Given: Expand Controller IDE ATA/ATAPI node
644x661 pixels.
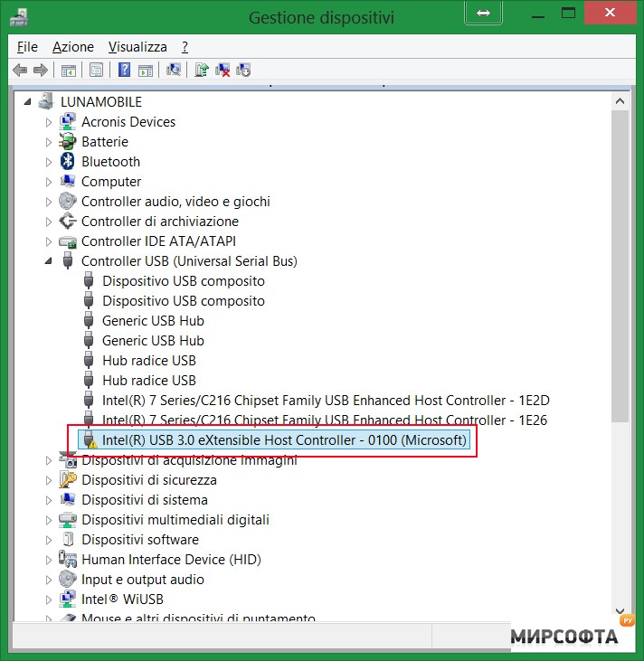Looking at the screenshot, I should click(49, 241).
